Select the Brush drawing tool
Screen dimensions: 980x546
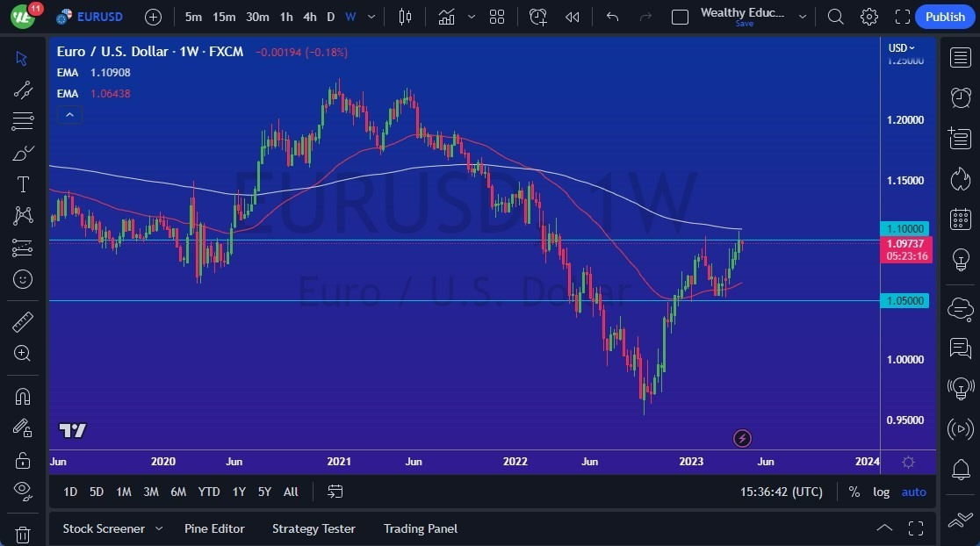(22, 153)
